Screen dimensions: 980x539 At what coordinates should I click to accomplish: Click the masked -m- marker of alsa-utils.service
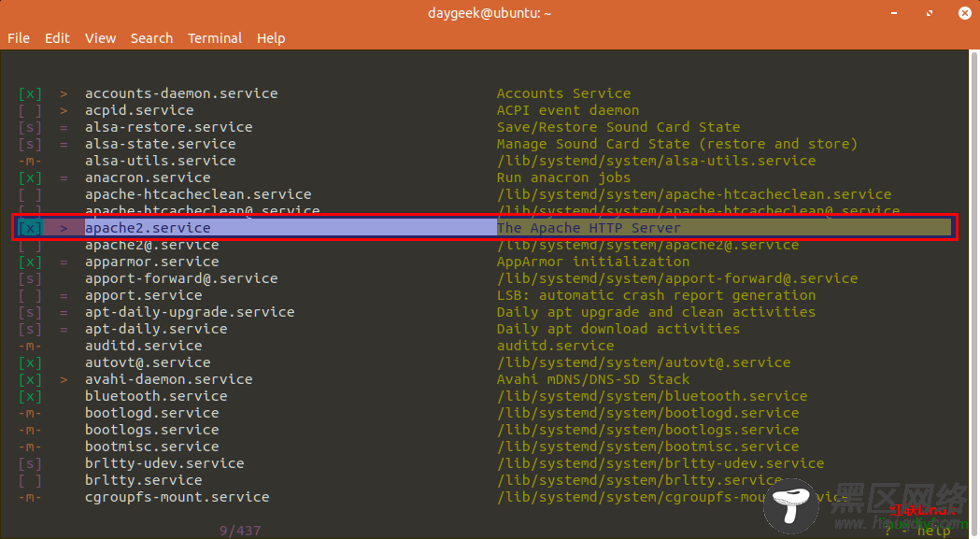point(30,162)
